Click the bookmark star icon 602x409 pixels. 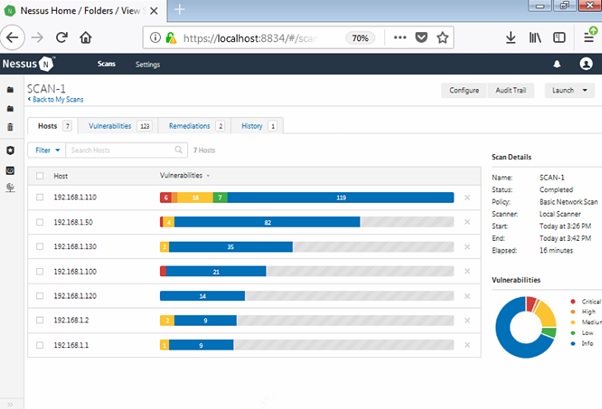443,38
